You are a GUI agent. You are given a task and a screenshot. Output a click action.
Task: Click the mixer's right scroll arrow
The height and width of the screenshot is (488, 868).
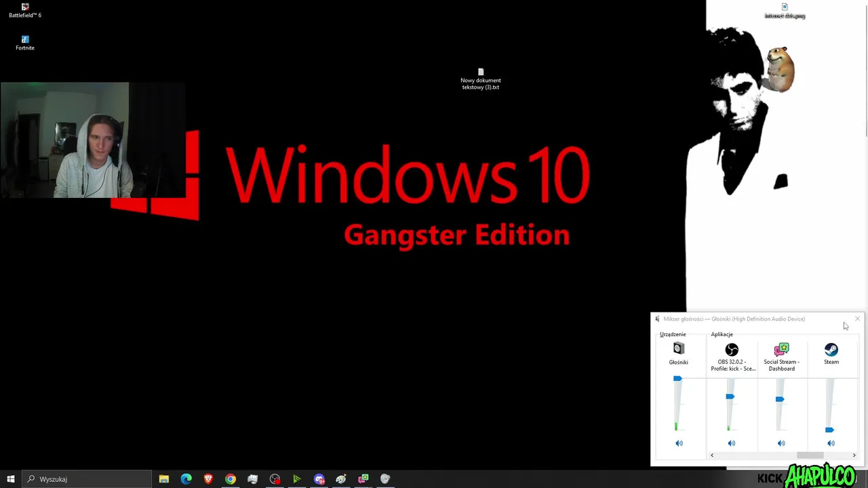coord(854,455)
